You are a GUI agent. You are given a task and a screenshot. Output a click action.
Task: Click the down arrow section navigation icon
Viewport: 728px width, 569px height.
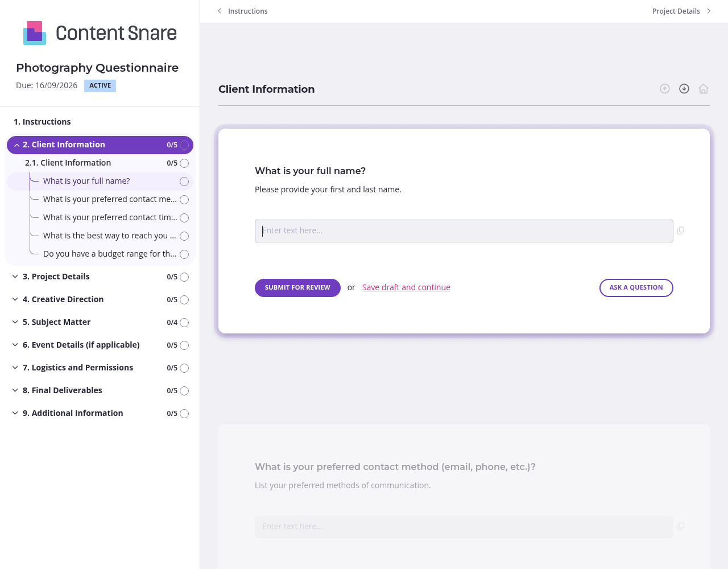(684, 89)
